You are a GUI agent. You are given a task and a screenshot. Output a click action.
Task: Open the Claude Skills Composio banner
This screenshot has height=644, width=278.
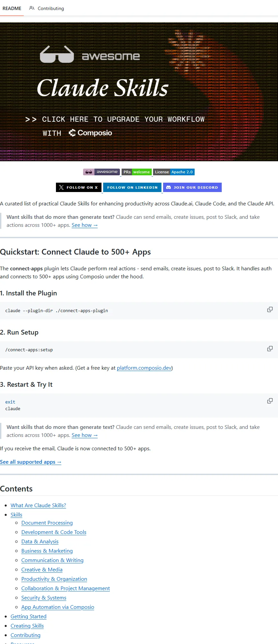click(139, 92)
